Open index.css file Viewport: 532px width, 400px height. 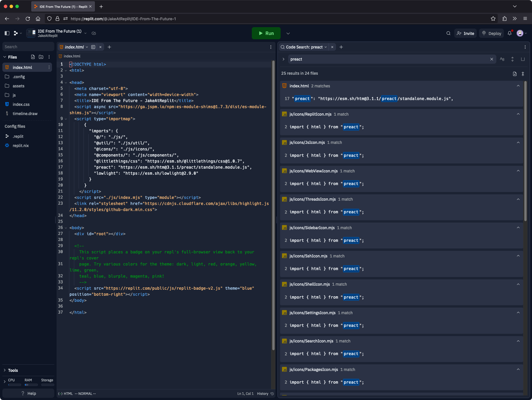coord(27,104)
